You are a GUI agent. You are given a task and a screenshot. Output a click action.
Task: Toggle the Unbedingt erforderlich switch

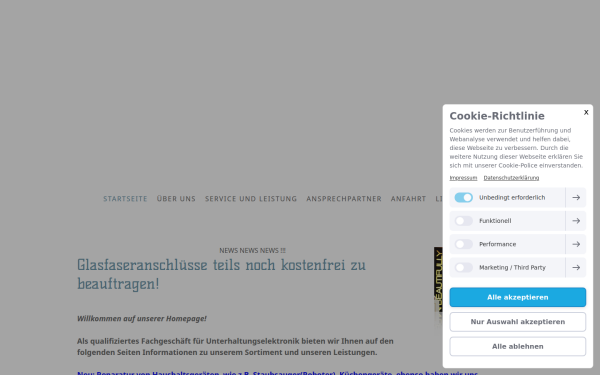click(463, 197)
